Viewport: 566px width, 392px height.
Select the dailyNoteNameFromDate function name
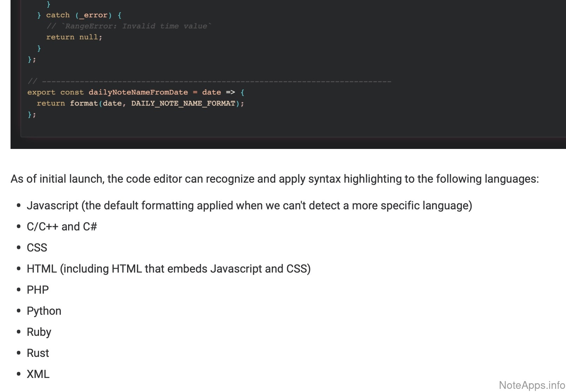[138, 92]
